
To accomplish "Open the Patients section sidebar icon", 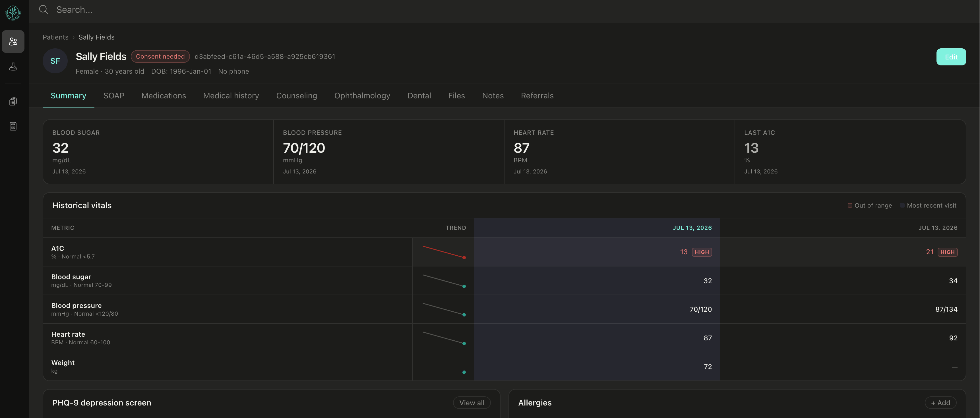I will [13, 42].
